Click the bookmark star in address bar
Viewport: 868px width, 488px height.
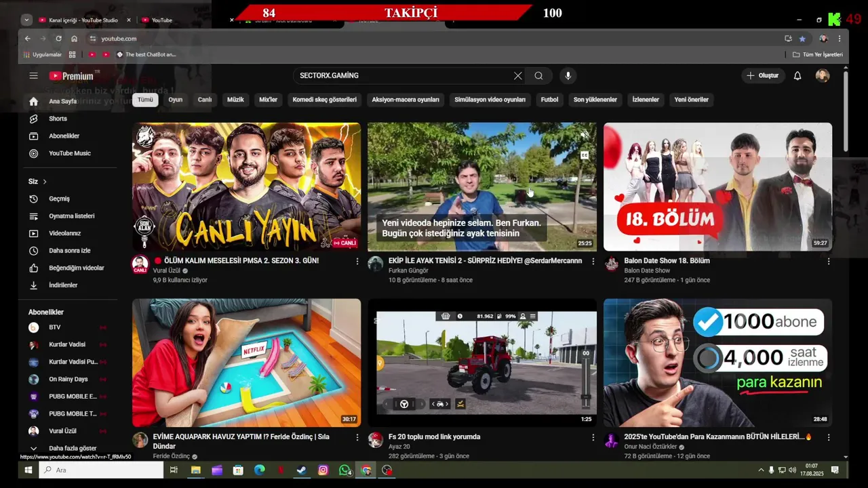[x=802, y=39]
